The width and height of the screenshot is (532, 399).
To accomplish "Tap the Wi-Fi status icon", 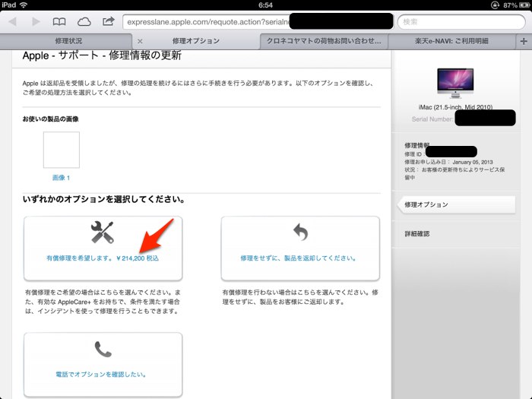I will coord(24,5).
